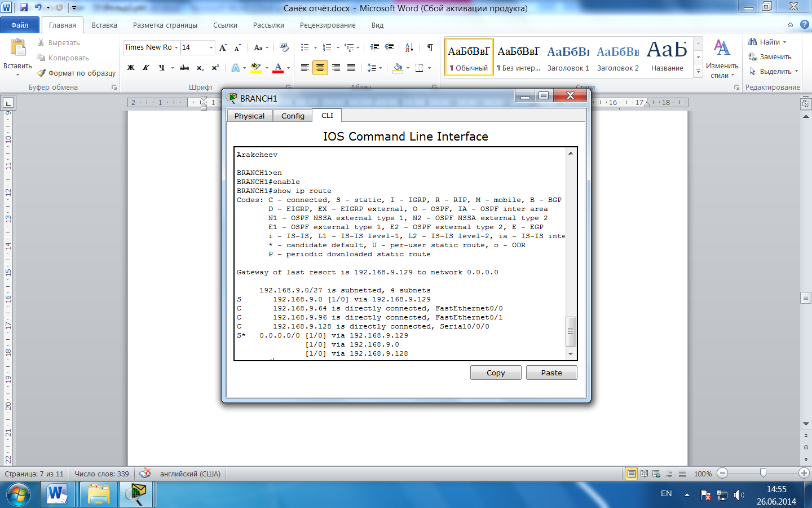Toggle superscript formatting

pos(215,68)
